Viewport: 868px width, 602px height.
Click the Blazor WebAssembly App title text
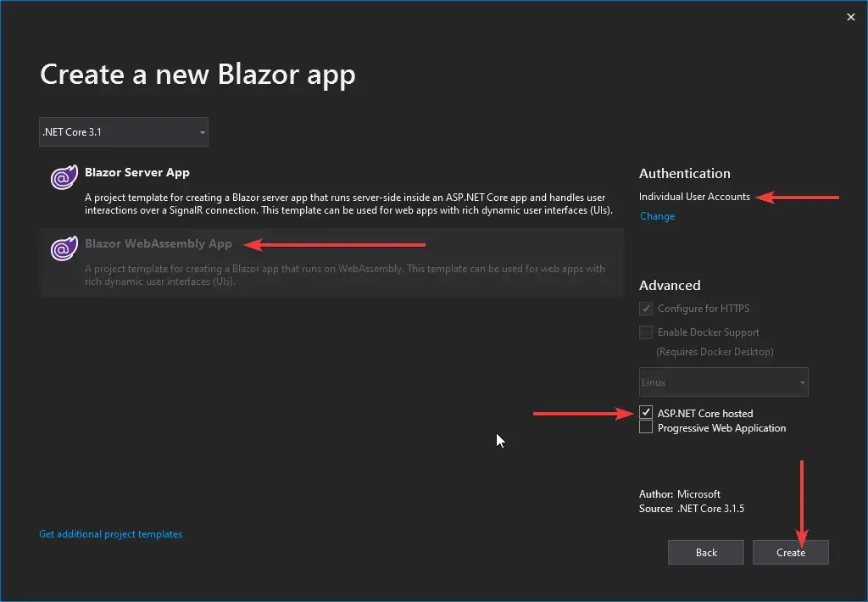[159, 243]
